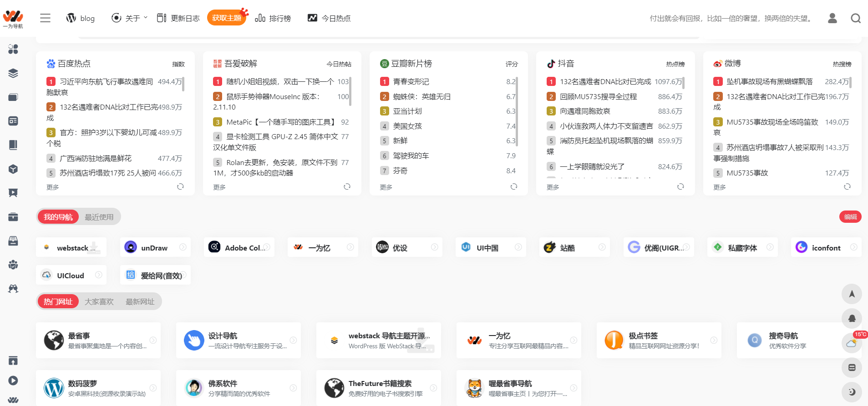Click the mini tool floating button above moon
The height and width of the screenshot is (406, 868).
point(852,367)
